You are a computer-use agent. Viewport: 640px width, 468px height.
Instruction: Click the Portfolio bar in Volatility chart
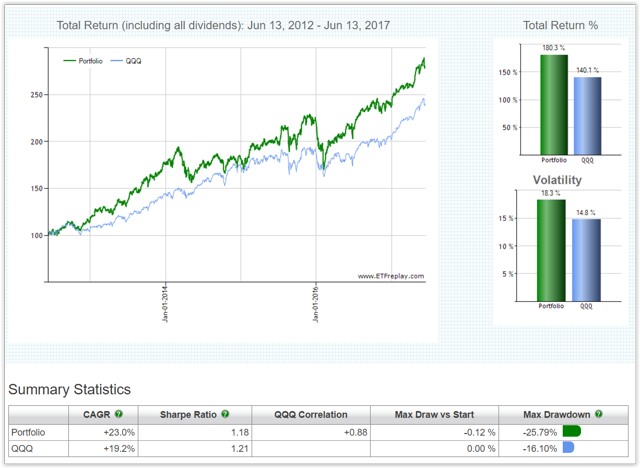552,250
